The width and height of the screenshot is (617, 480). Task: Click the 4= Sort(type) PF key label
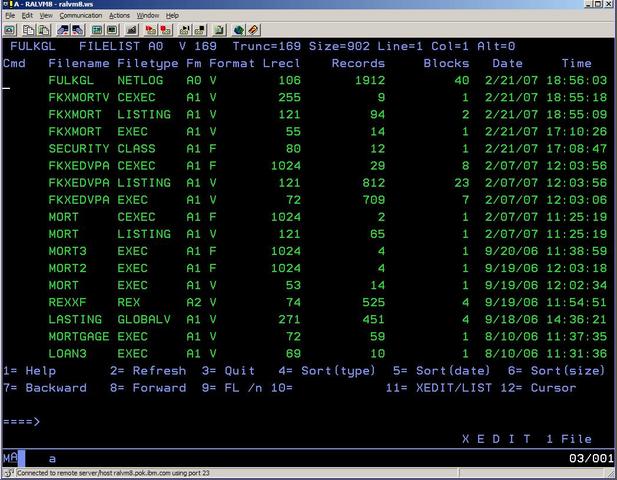[327, 371]
